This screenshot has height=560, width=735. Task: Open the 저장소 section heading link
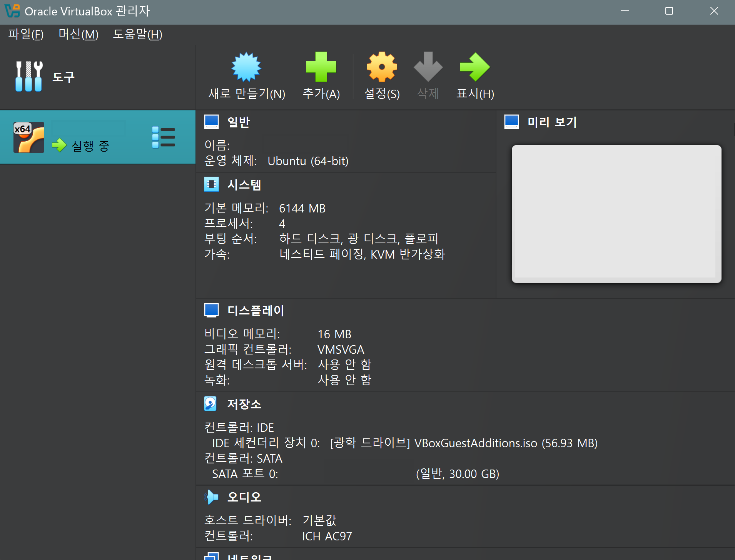click(x=244, y=404)
